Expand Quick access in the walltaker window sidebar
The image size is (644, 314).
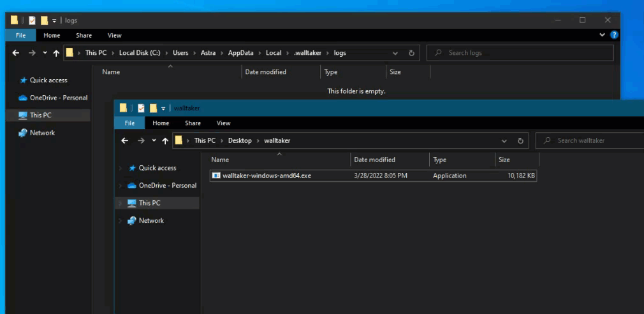point(121,168)
